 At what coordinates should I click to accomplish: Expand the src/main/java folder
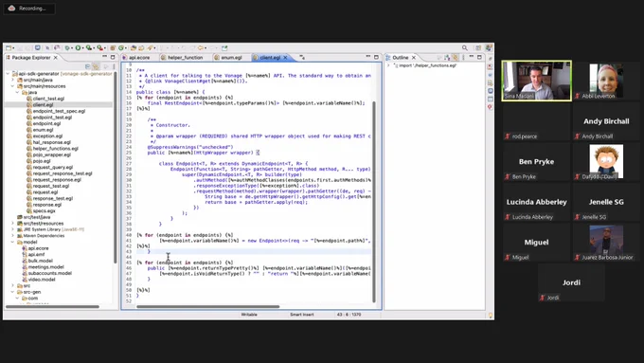click(12, 80)
